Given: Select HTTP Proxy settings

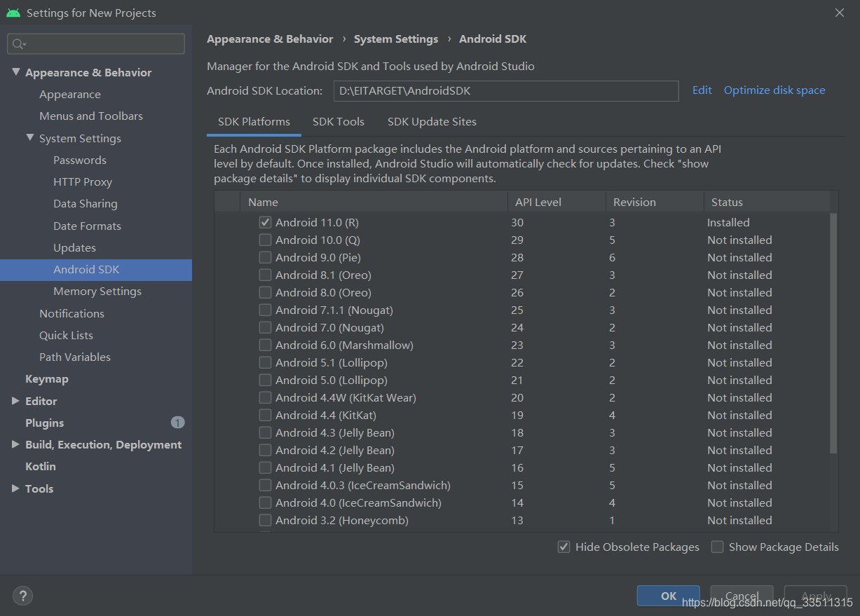Looking at the screenshot, I should click(x=83, y=182).
